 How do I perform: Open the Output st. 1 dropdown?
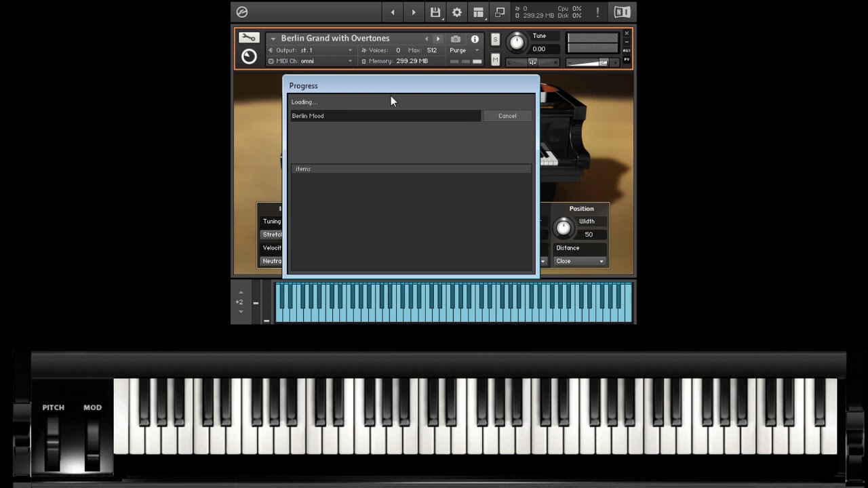(311, 50)
